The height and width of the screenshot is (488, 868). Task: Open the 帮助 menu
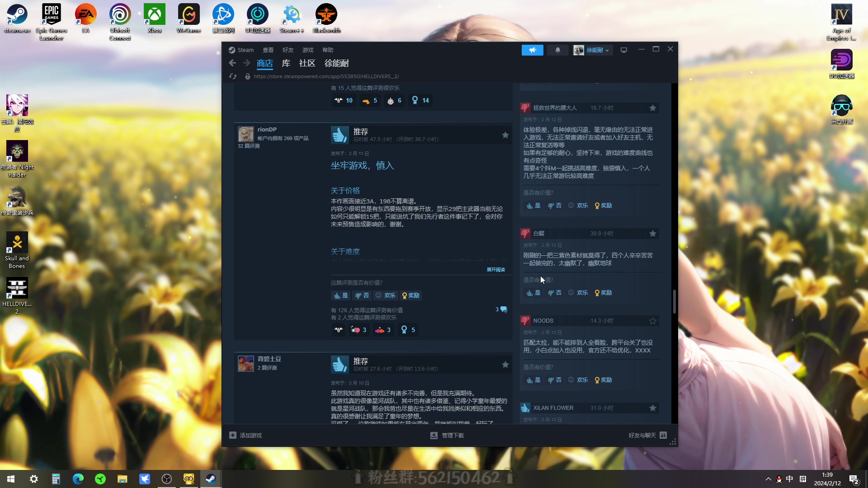(328, 50)
